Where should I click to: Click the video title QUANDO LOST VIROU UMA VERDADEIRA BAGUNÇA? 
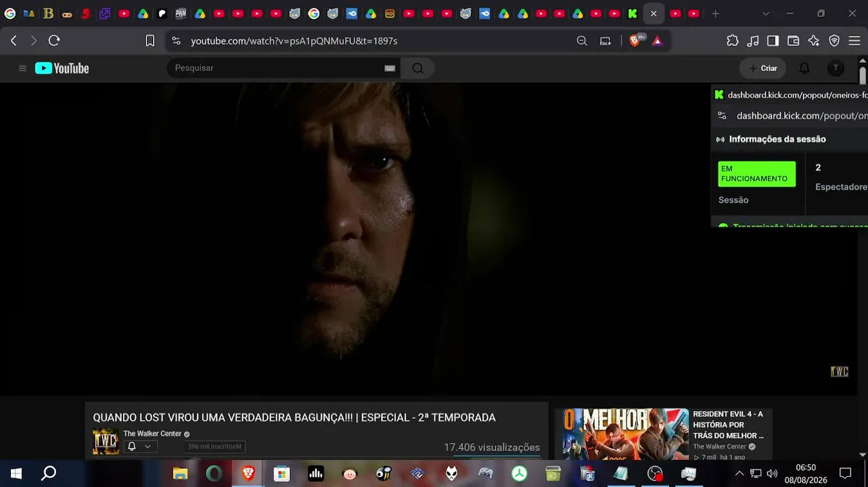[x=294, y=418]
